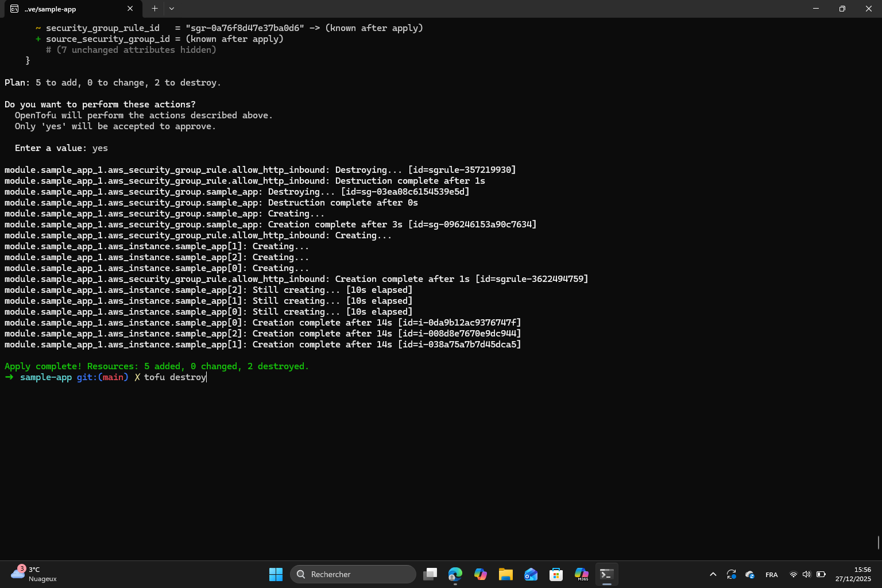The width and height of the screenshot is (882, 588).
Task: Open the FRA language switcher
Action: [772, 574]
